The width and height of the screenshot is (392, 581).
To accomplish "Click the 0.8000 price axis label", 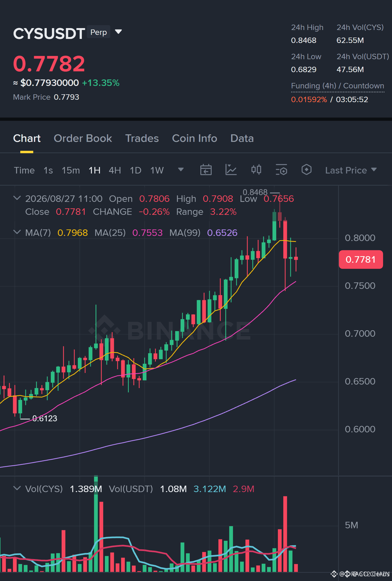I will pyautogui.click(x=360, y=238).
